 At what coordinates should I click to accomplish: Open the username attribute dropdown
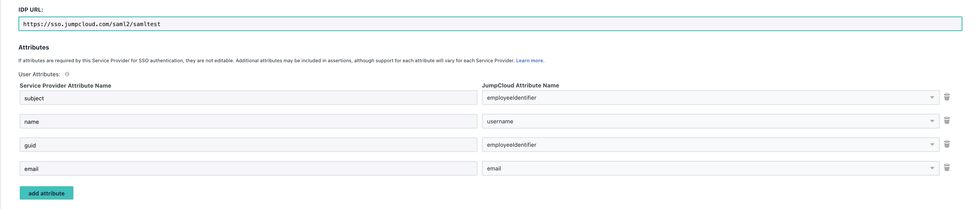[710, 121]
